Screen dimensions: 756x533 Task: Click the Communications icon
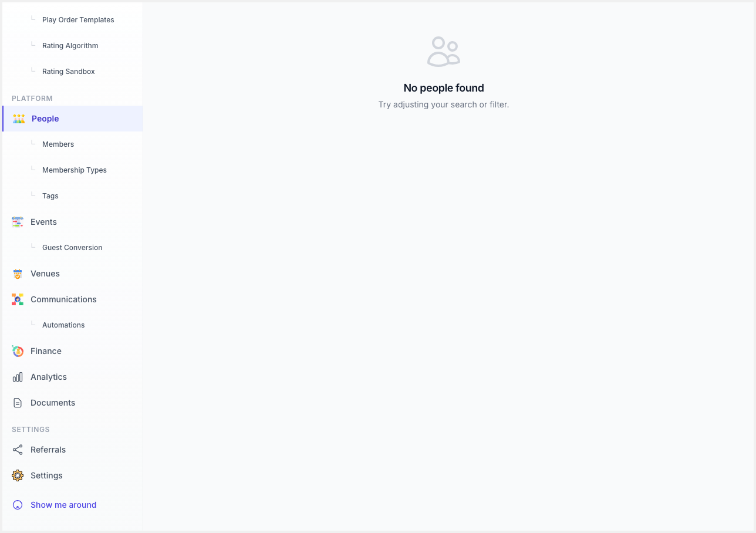[x=18, y=299]
